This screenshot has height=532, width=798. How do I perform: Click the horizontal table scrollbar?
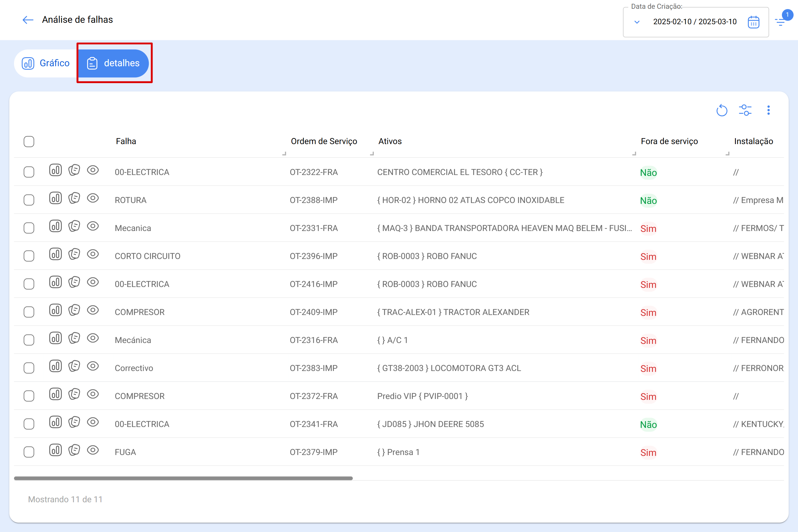183,478
